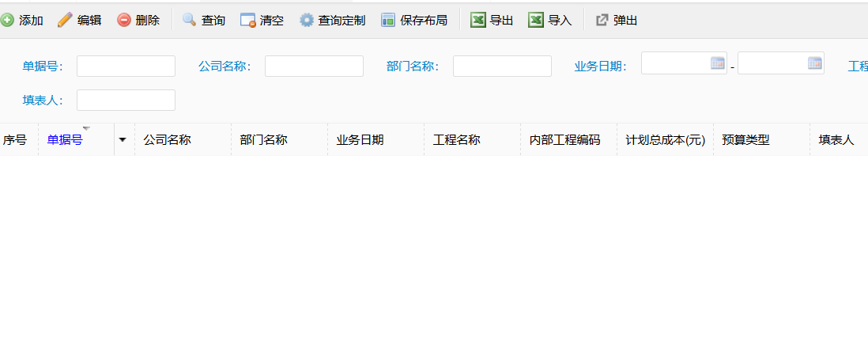Click the pop-out window icon

602,21
